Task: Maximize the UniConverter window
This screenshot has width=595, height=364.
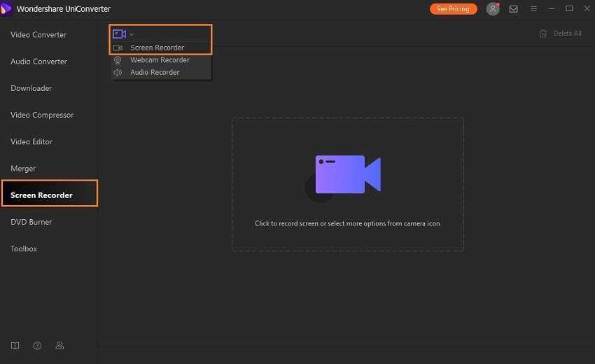Action: pos(569,8)
